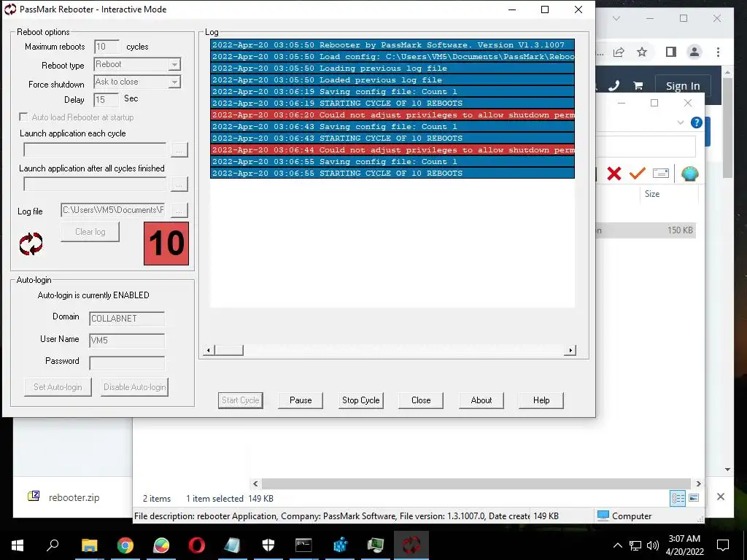Open Chrome side panel icon
The image size is (747, 560).
pos(671,52)
